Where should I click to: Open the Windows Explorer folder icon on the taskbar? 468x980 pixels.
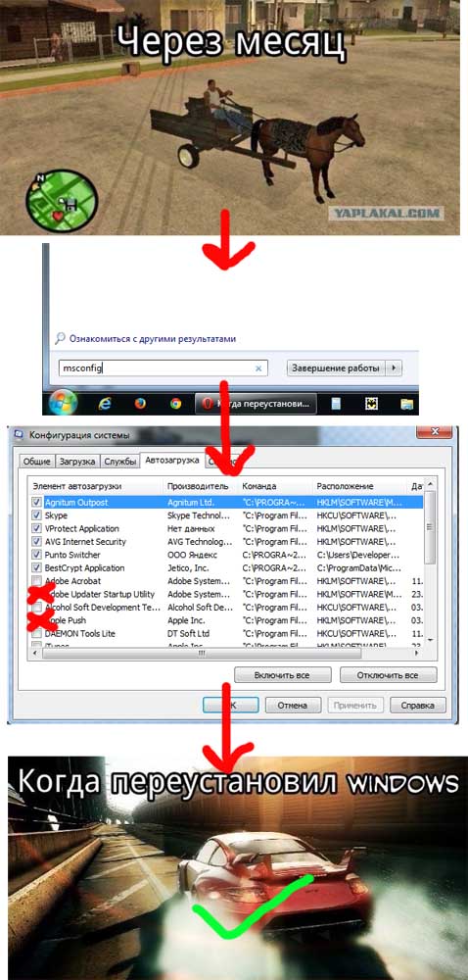[407, 404]
